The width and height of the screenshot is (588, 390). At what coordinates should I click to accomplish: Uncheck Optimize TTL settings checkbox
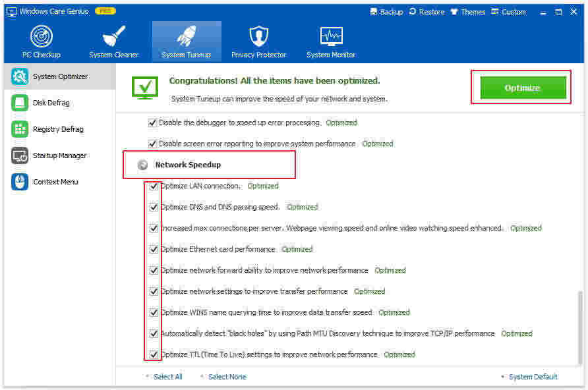pos(154,354)
